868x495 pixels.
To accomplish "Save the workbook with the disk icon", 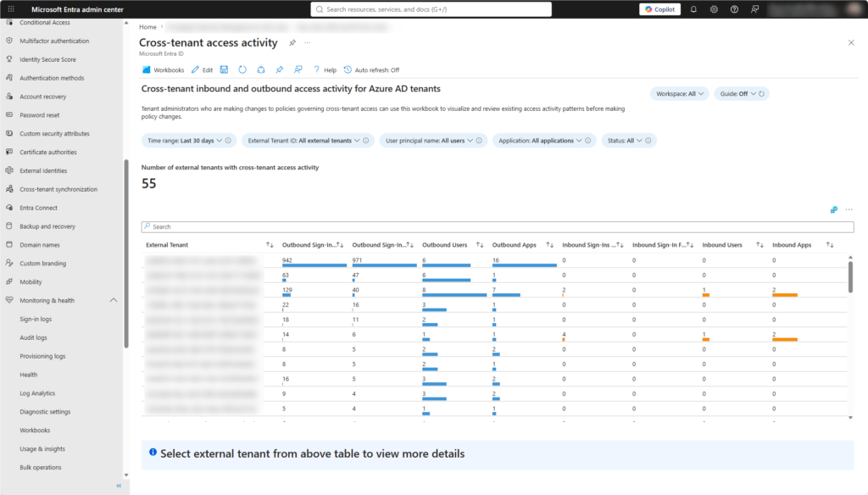I will pyautogui.click(x=224, y=70).
